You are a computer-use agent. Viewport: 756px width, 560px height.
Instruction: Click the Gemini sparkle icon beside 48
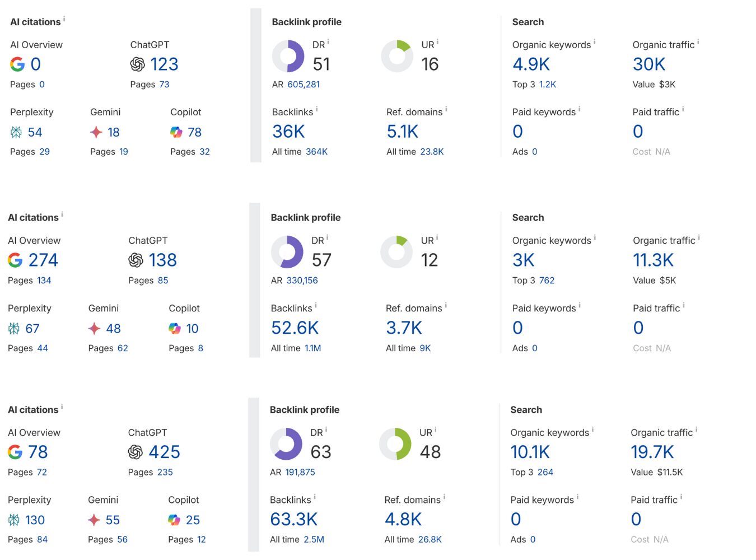point(94,329)
